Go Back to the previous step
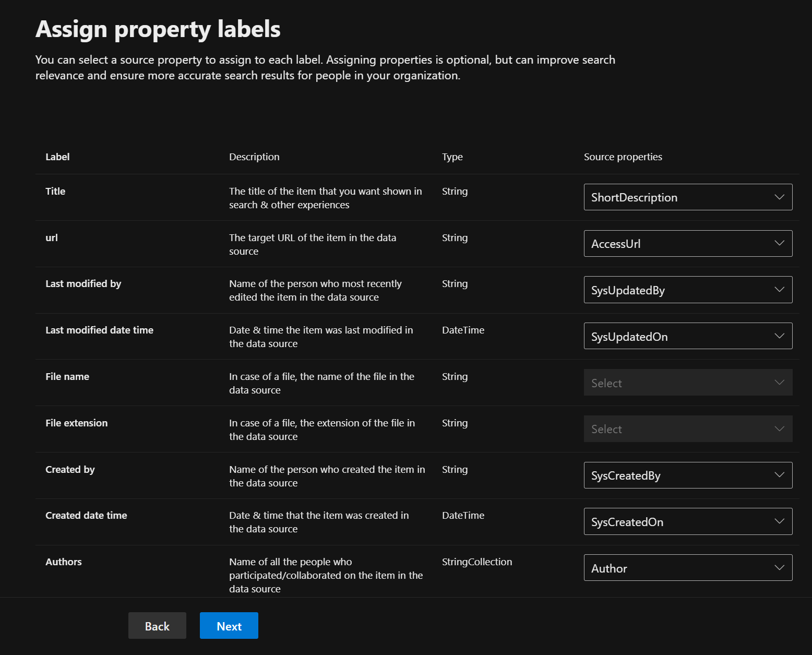This screenshot has width=812, height=655. click(157, 625)
